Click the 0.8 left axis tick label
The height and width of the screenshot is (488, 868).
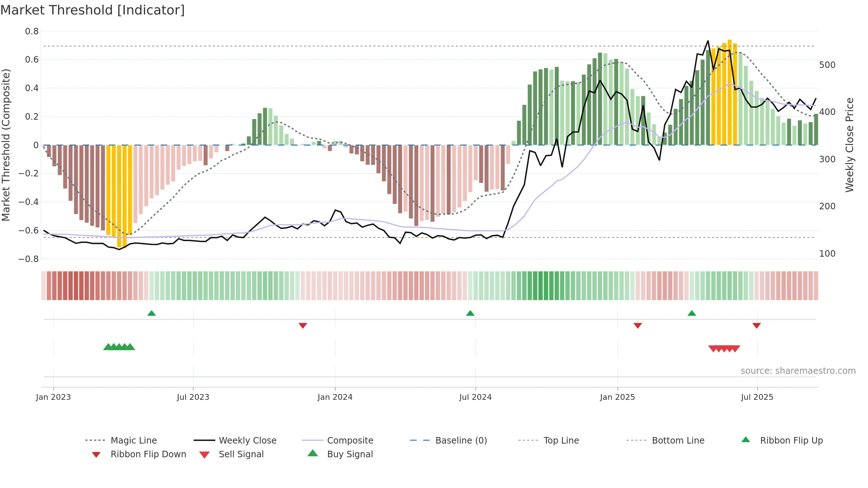tap(32, 31)
